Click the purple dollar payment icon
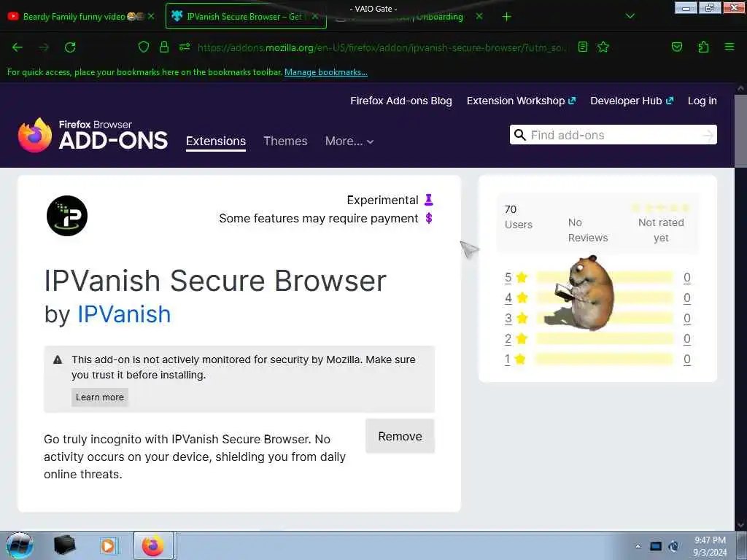This screenshot has width=747, height=560. [x=429, y=219]
